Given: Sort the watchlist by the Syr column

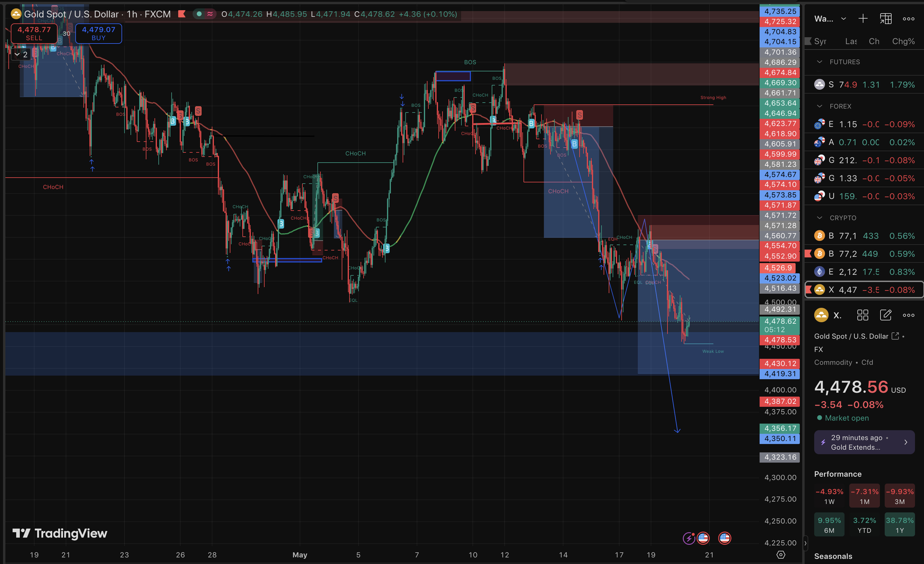Looking at the screenshot, I should [x=820, y=41].
